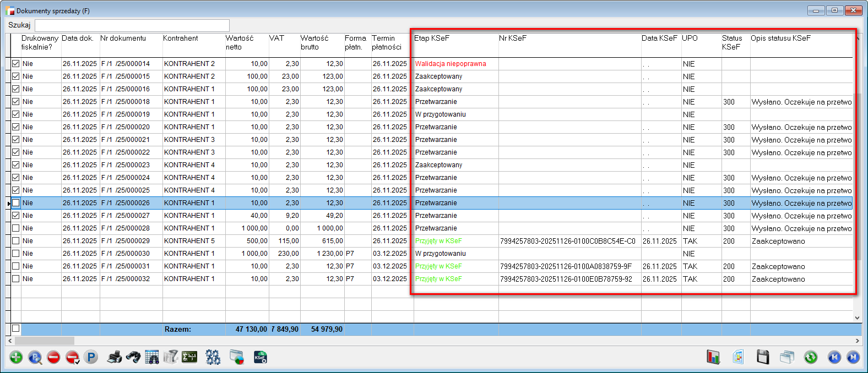
Task: Click the floppy disk save icon
Action: click(x=763, y=358)
